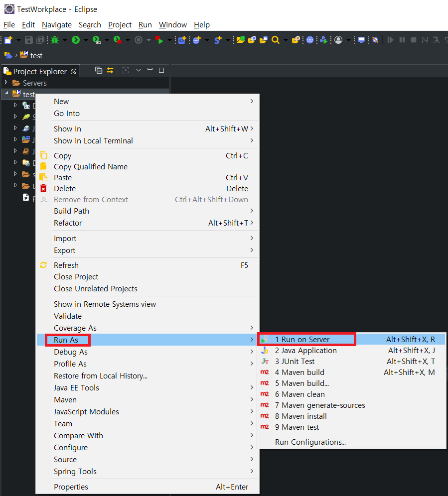Click the yellow Search magnifier toolbar icon
Screen dimensions: 448x496
point(276,40)
